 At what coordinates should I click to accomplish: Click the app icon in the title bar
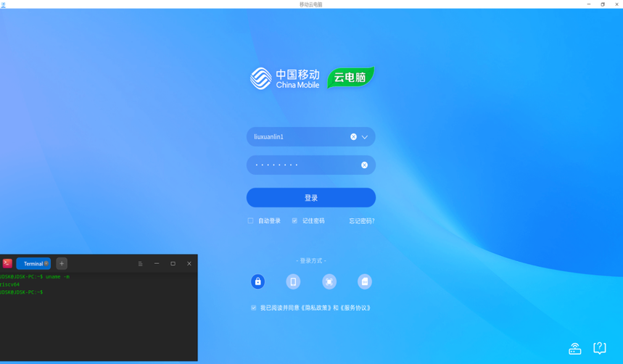pos(3,4)
